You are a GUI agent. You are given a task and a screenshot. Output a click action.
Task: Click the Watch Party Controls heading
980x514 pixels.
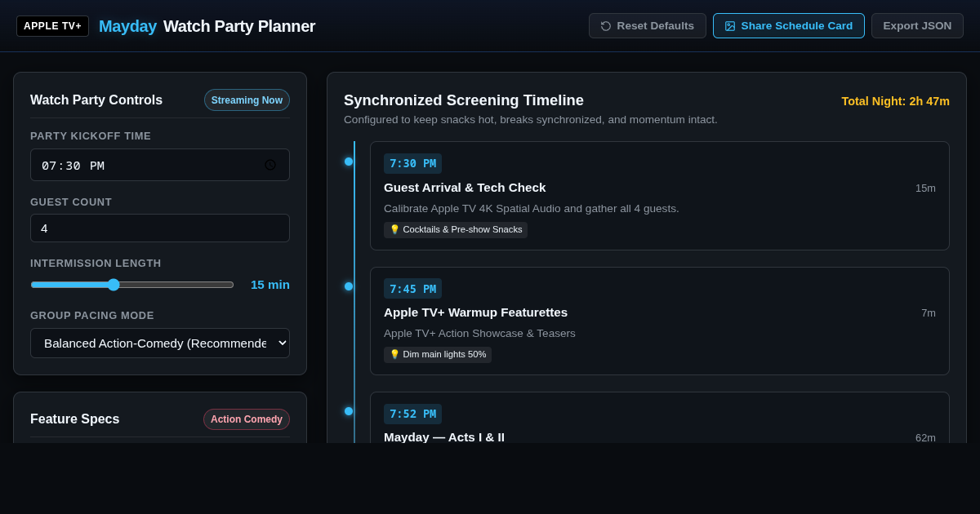(x=96, y=100)
